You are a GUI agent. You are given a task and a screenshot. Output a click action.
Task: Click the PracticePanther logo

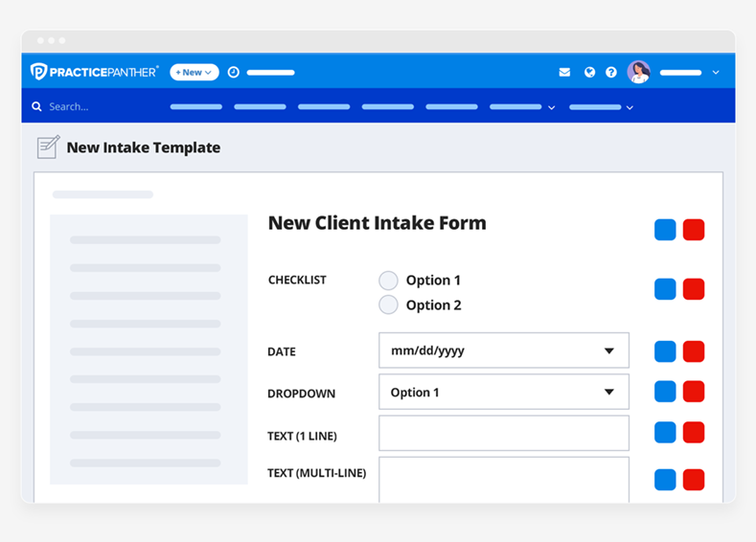pyautogui.click(x=94, y=72)
